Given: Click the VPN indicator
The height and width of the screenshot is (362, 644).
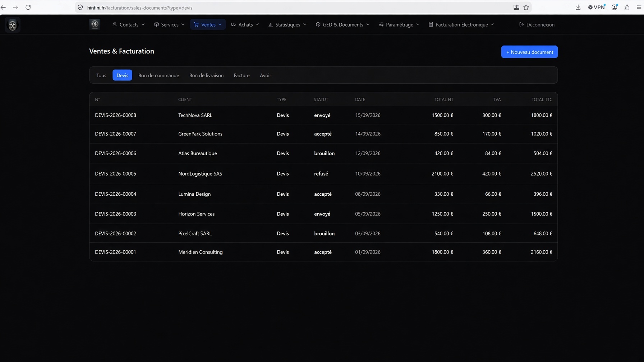Looking at the screenshot, I should point(597,7).
